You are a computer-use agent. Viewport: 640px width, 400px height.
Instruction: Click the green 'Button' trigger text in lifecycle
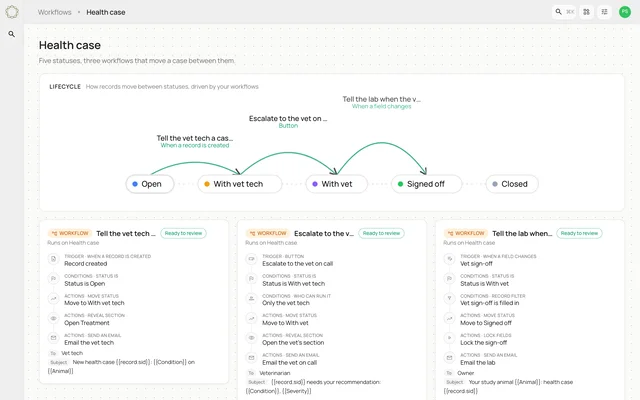tap(288, 126)
